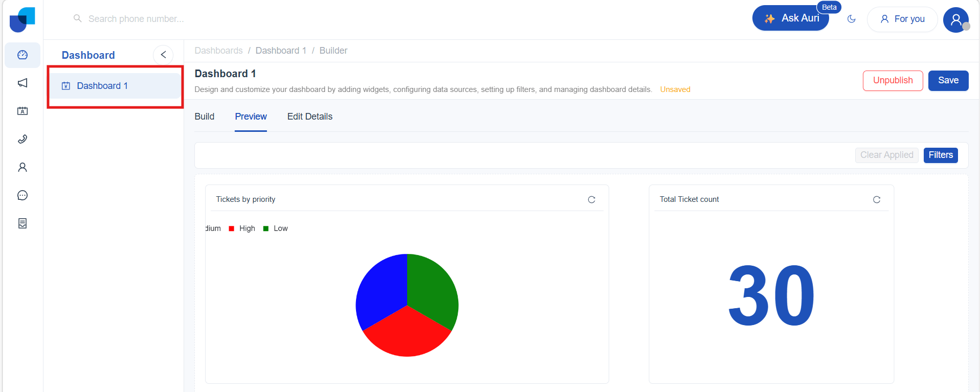Collapse the Dashboard side panel
The height and width of the screenshot is (392, 980).
point(163,55)
